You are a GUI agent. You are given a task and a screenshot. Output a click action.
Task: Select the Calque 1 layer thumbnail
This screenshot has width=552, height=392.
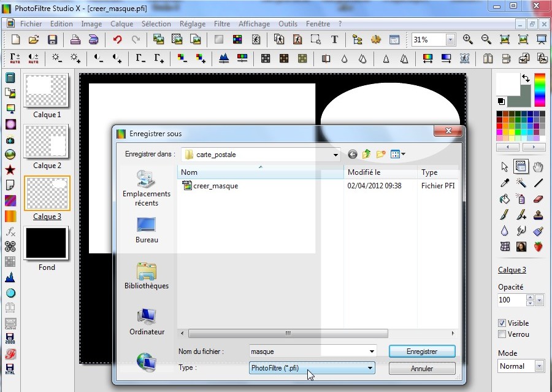[x=47, y=90]
